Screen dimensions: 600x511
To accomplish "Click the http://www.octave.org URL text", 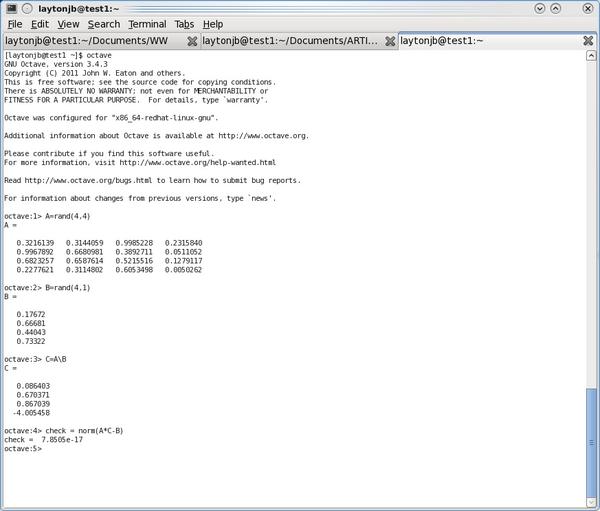I will 262,136.
